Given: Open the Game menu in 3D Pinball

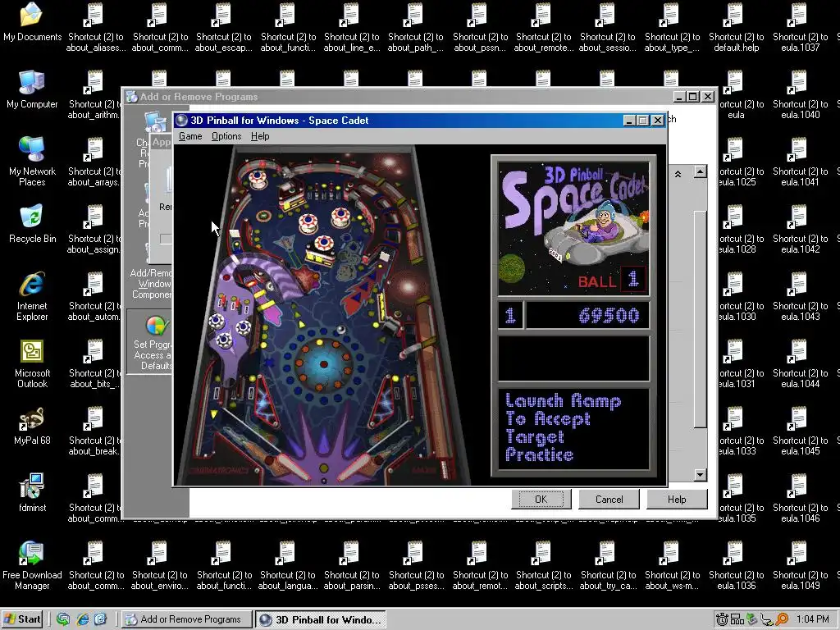Looking at the screenshot, I should click(x=190, y=136).
